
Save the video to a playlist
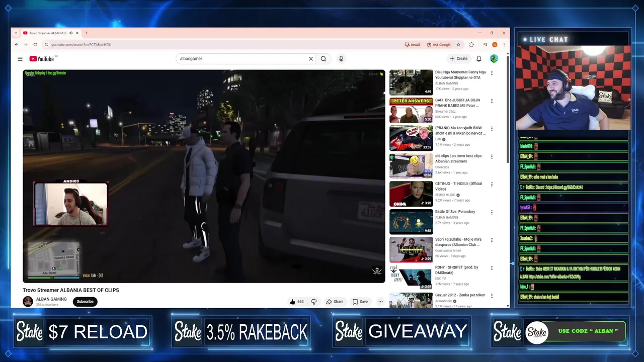[360, 302]
